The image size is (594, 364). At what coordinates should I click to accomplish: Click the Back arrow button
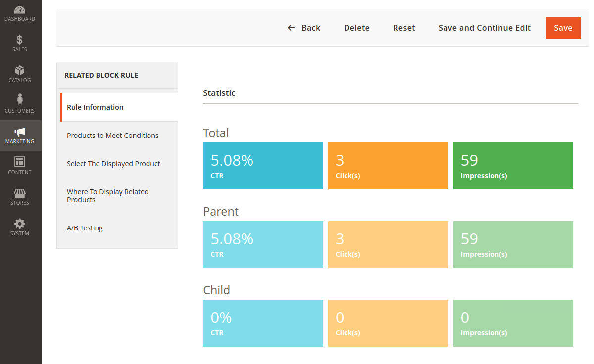304,28
